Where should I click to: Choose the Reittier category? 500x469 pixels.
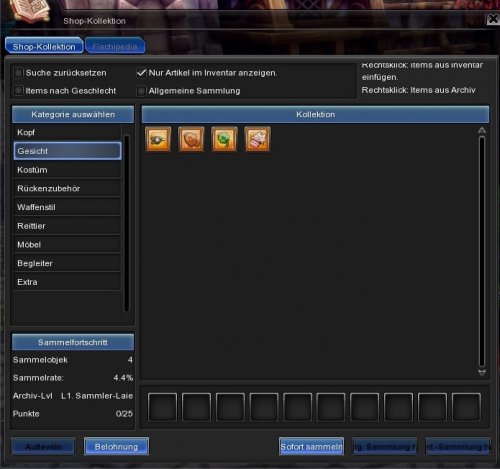click(x=67, y=226)
